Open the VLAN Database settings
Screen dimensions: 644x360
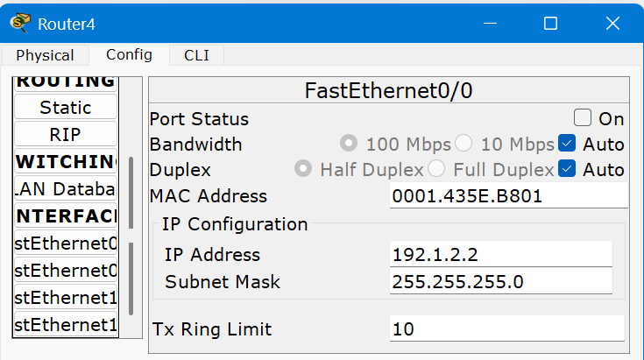(66, 188)
